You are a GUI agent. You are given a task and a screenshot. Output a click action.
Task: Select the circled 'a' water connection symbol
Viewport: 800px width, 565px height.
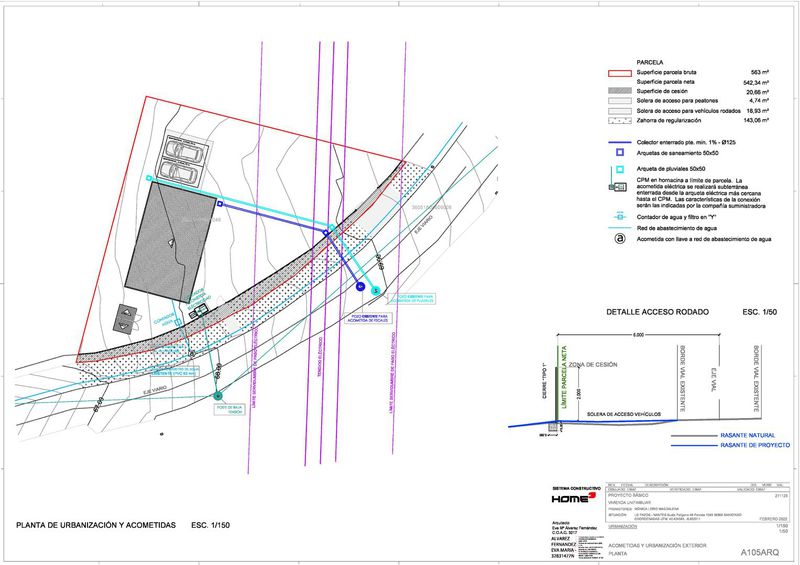pyautogui.click(x=621, y=239)
